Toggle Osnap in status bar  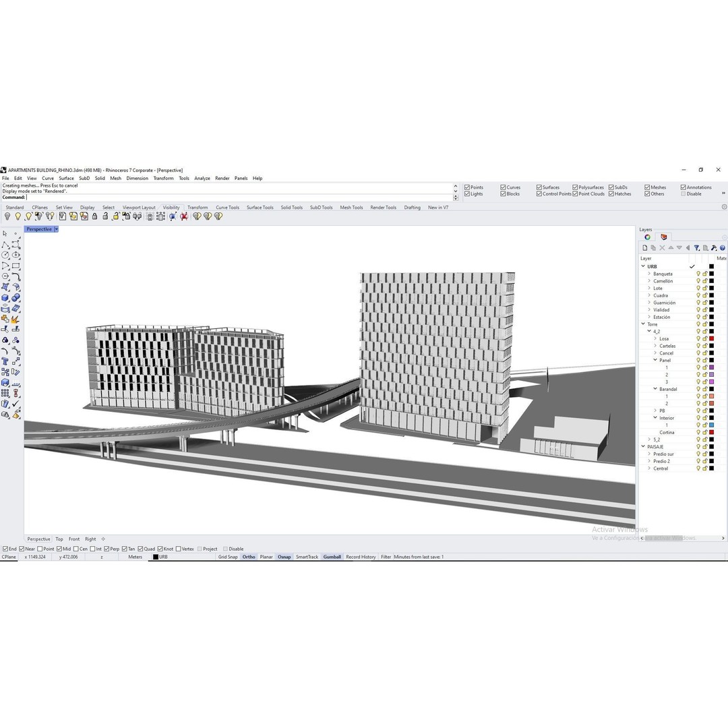coord(284,557)
